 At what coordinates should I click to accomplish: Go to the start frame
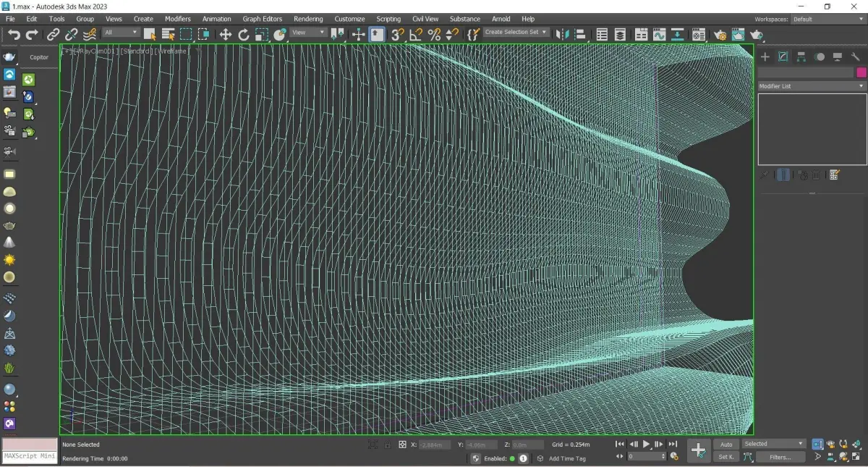click(620, 444)
